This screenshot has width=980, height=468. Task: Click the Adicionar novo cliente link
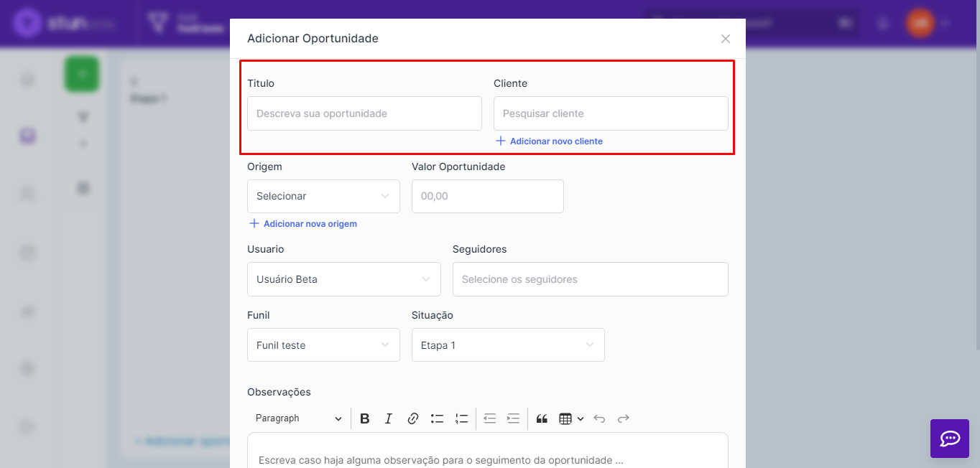tap(555, 141)
